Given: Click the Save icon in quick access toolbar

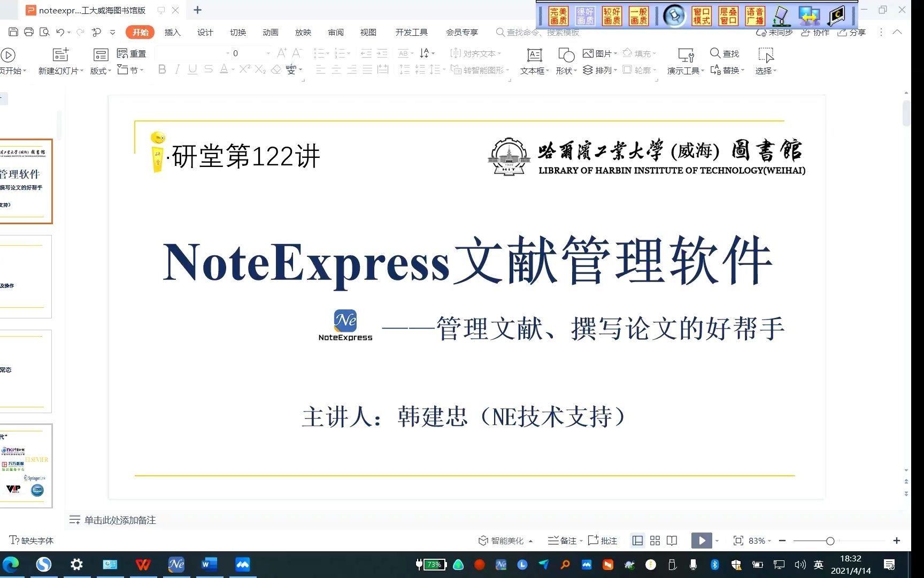Looking at the screenshot, I should point(14,32).
